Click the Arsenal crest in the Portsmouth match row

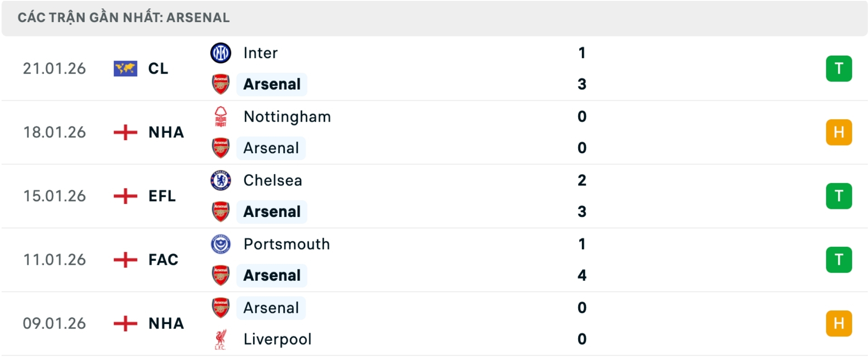[x=221, y=276]
